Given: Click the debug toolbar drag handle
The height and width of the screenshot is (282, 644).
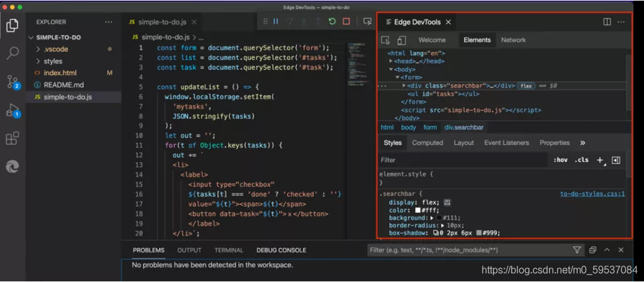Looking at the screenshot, I should pos(265,21).
